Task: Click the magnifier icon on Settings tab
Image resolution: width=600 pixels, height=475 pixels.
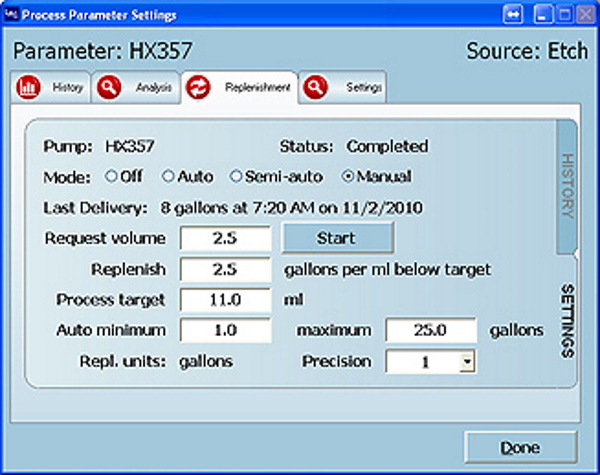Action: click(315, 87)
